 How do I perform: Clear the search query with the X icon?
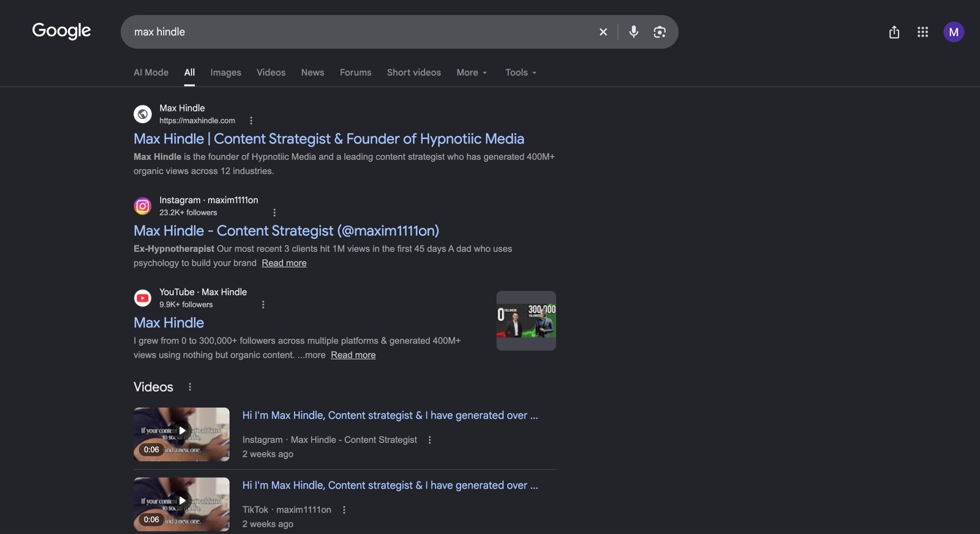click(x=603, y=32)
